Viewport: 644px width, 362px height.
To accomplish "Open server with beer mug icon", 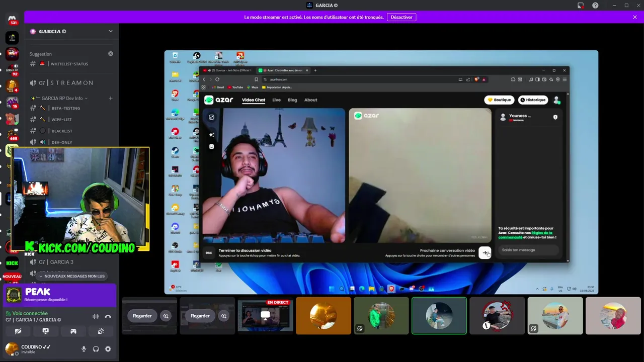I will pyautogui.click(x=12, y=86).
